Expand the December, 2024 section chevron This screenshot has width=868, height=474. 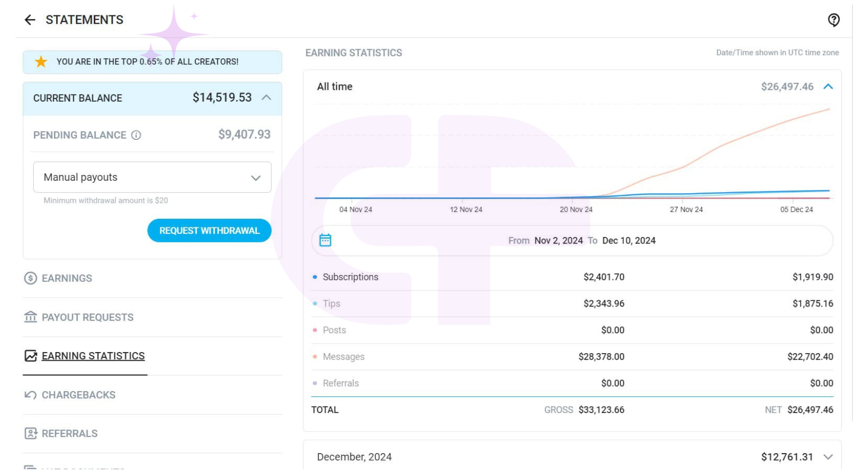pos(828,457)
